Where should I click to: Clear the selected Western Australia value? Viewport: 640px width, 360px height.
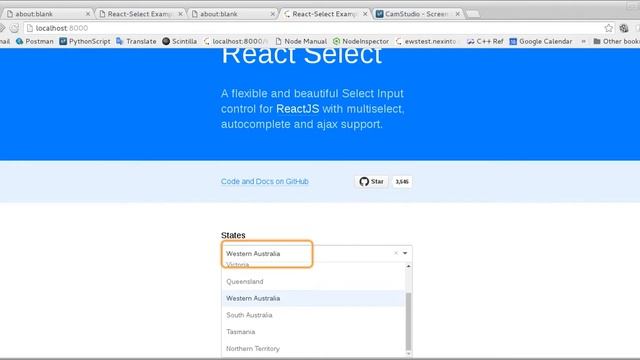[396, 253]
